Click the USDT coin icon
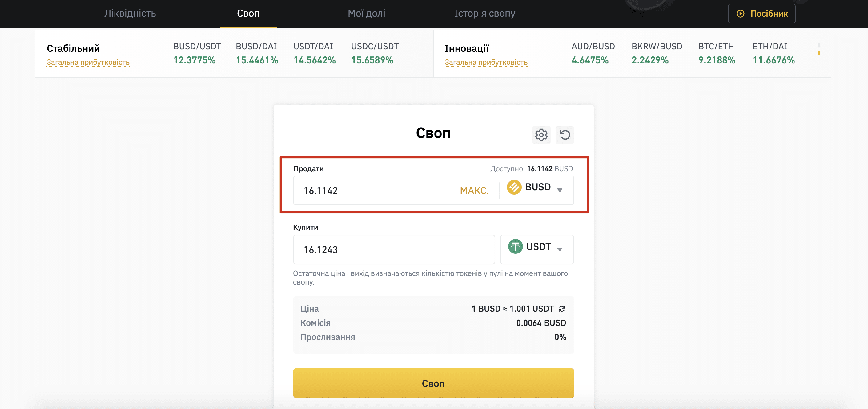This screenshot has width=868, height=409. (x=515, y=246)
